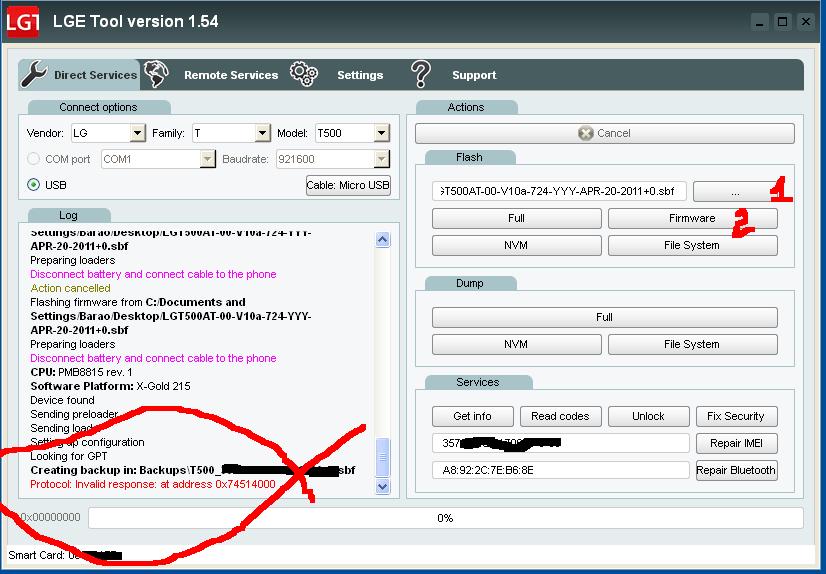Image resolution: width=826 pixels, height=574 pixels.
Task: Browse for firmware file with the ... button
Action: (735, 192)
